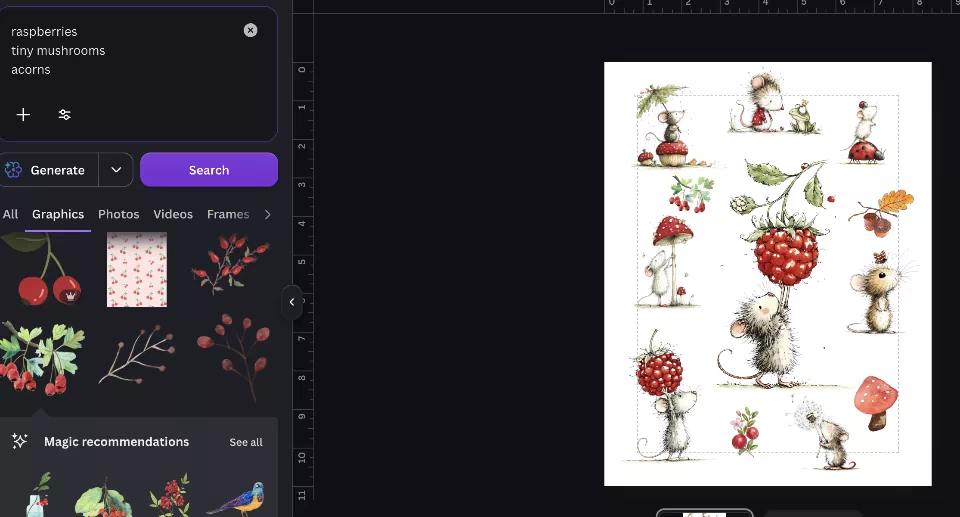960x517 pixels.
Task: Switch to the All tab
Action: pos(10,214)
